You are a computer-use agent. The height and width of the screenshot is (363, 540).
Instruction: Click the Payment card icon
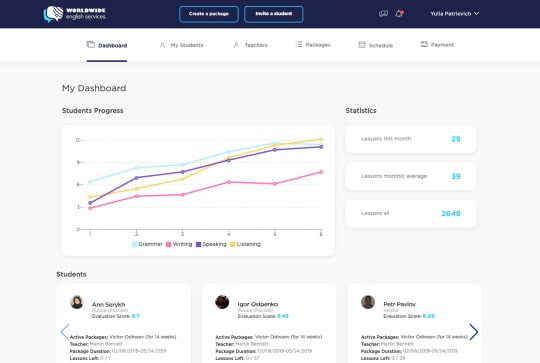pos(424,44)
